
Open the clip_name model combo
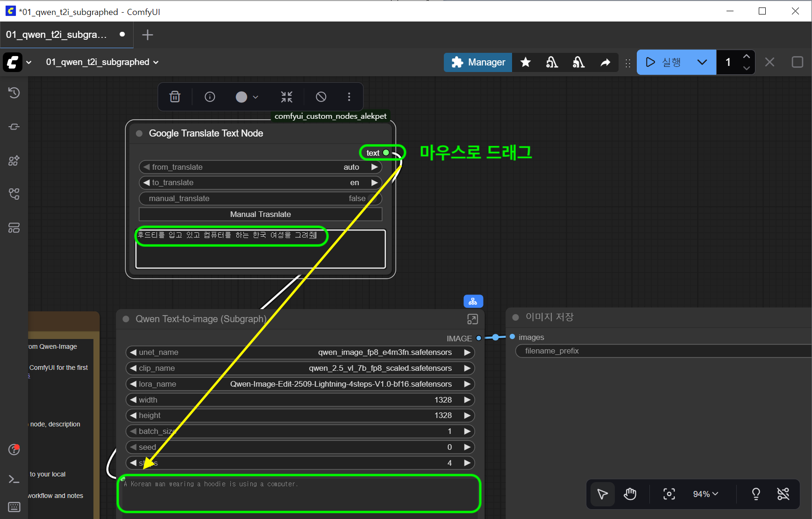(300, 368)
